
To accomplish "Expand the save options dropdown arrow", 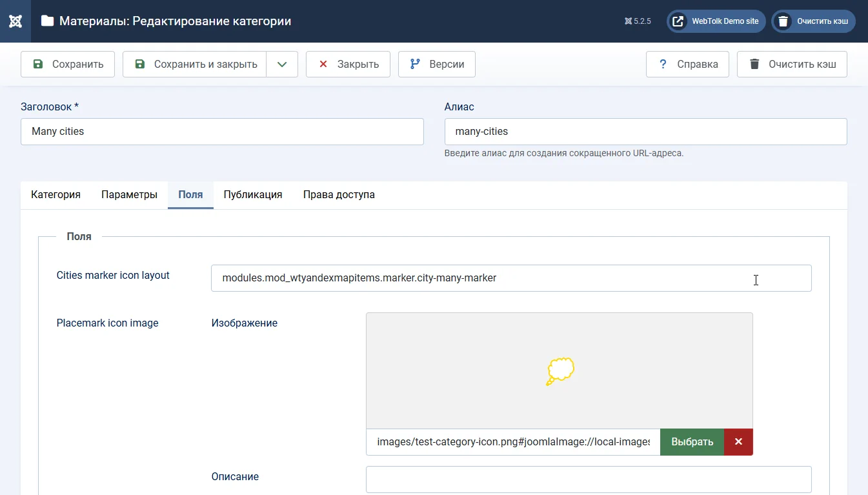I will point(282,65).
